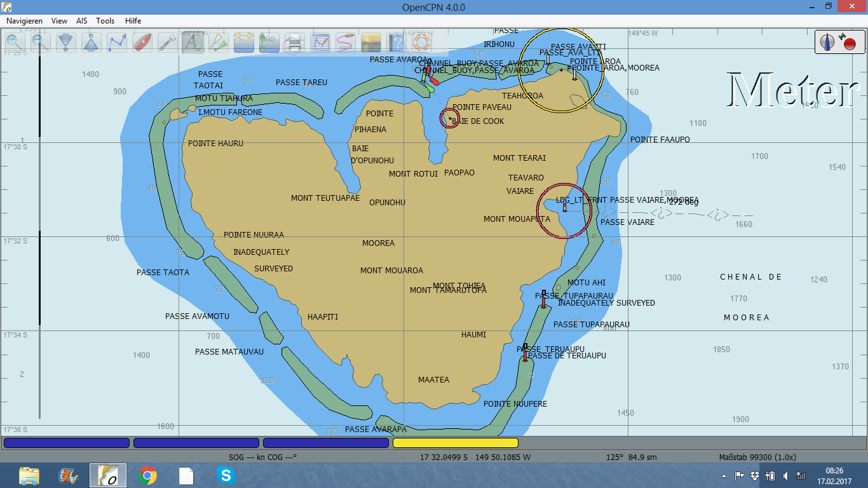Open Options using the wrench icon
The height and width of the screenshot is (488, 868).
pyautogui.click(x=168, y=43)
